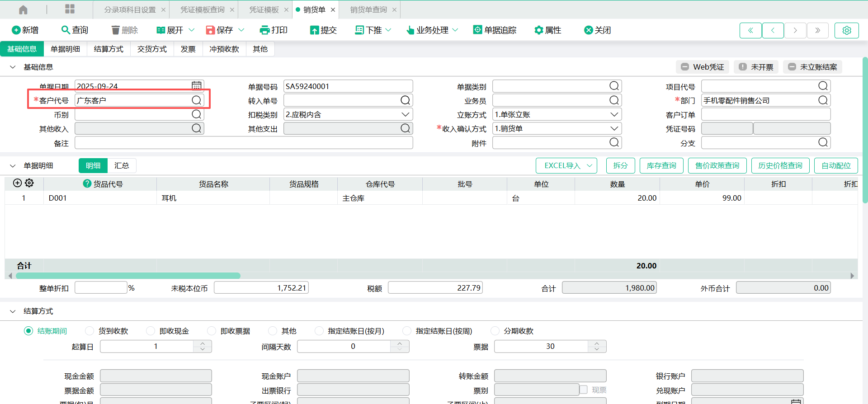Click the 打印 print toolbar button
This screenshot has height=404, width=868.
[274, 30]
